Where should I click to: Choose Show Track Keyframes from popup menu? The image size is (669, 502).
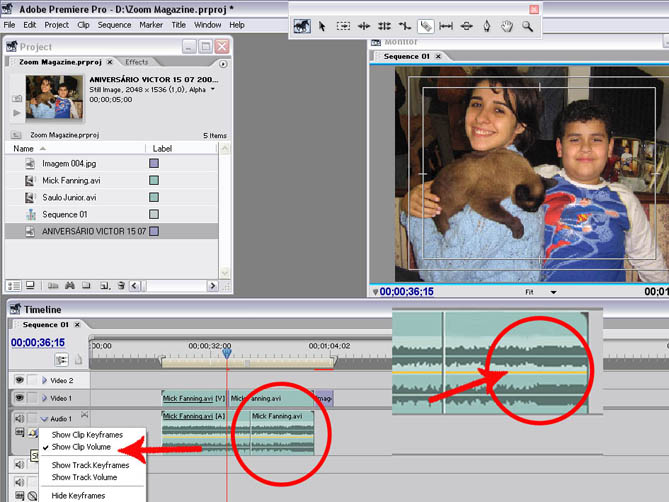click(90, 465)
